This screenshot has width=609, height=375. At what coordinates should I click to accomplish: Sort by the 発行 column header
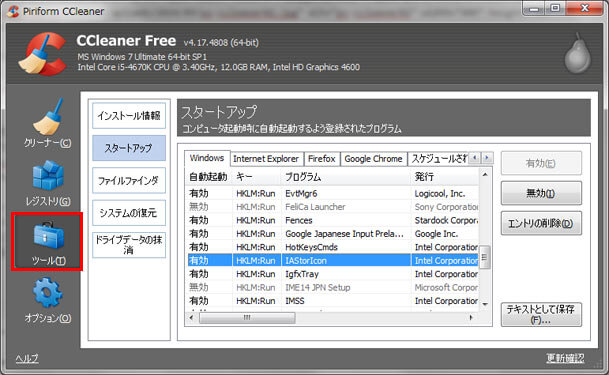[445, 177]
